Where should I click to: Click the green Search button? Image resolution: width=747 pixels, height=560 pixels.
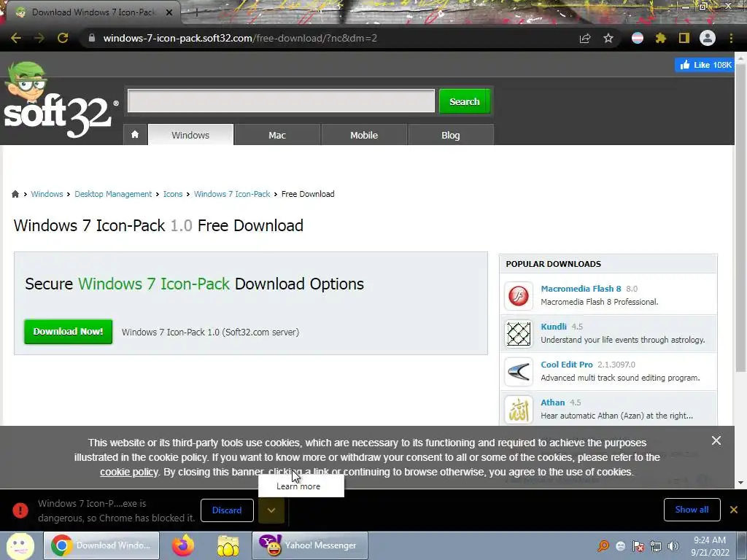pos(465,101)
